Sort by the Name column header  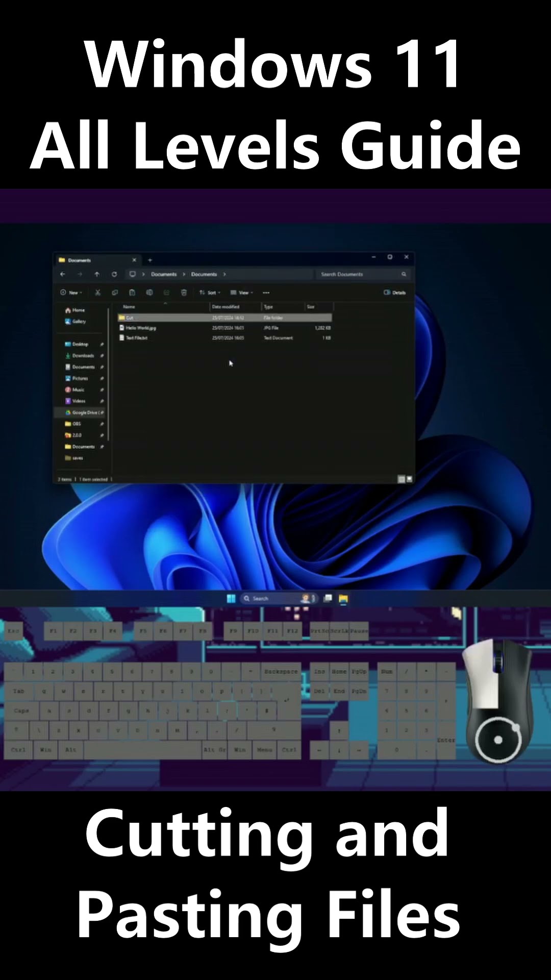point(129,307)
